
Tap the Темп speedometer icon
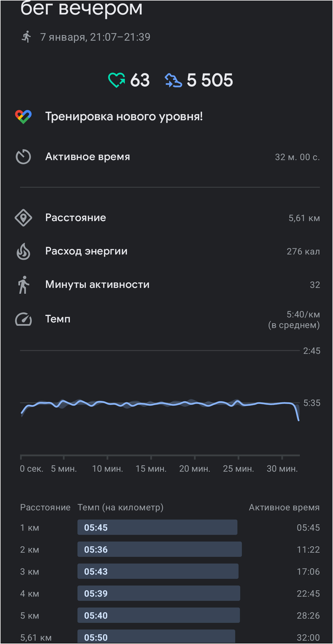tap(23, 319)
